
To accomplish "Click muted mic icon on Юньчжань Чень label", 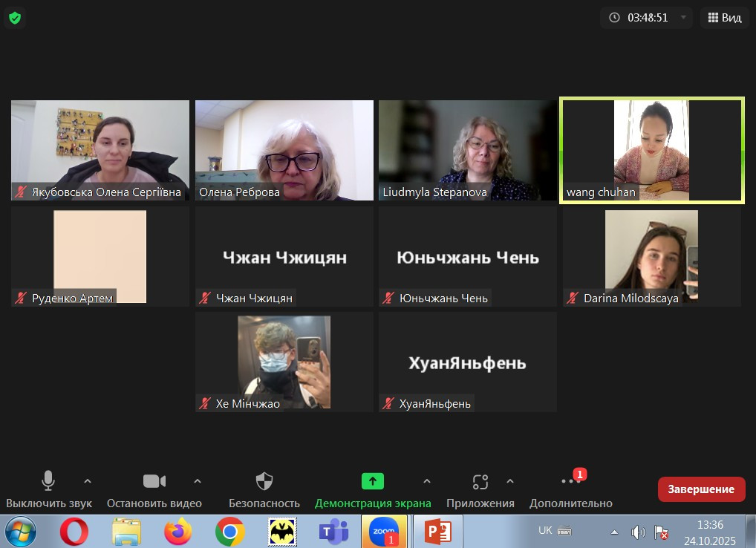I will (x=388, y=298).
